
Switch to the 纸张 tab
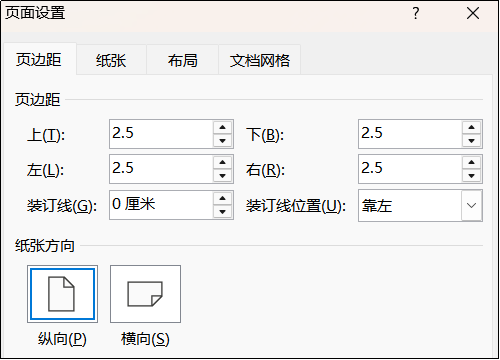tap(111, 61)
